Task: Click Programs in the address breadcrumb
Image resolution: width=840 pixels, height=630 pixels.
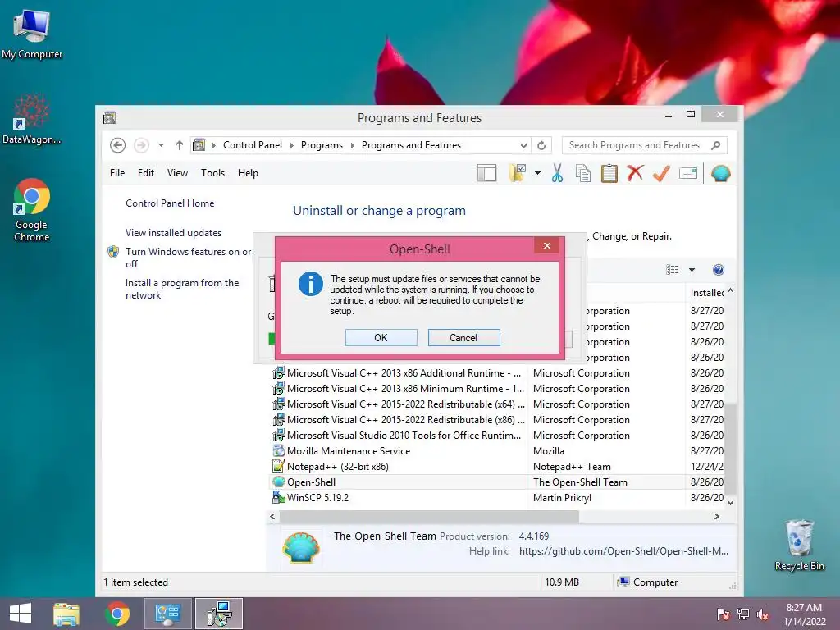Action: click(x=322, y=145)
